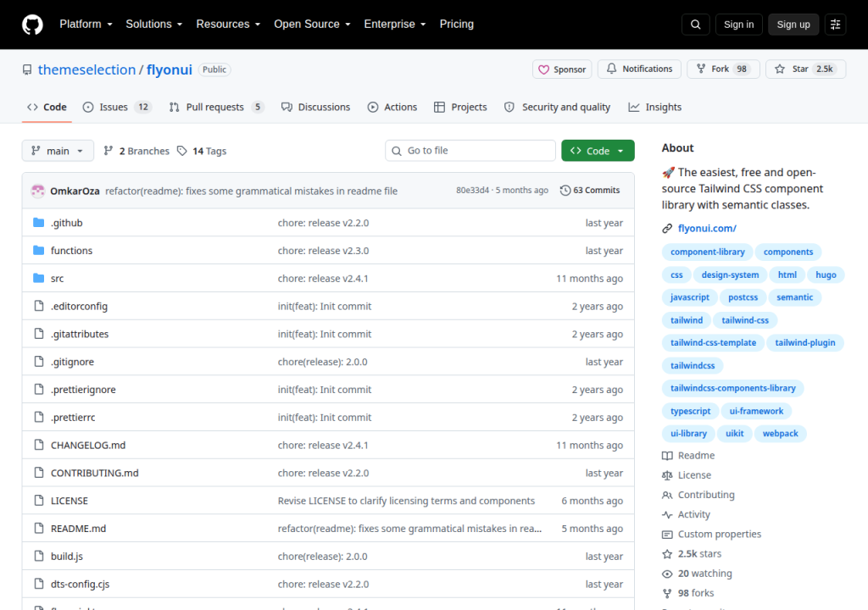Click the link icon beside flyonui.com

[x=667, y=229]
